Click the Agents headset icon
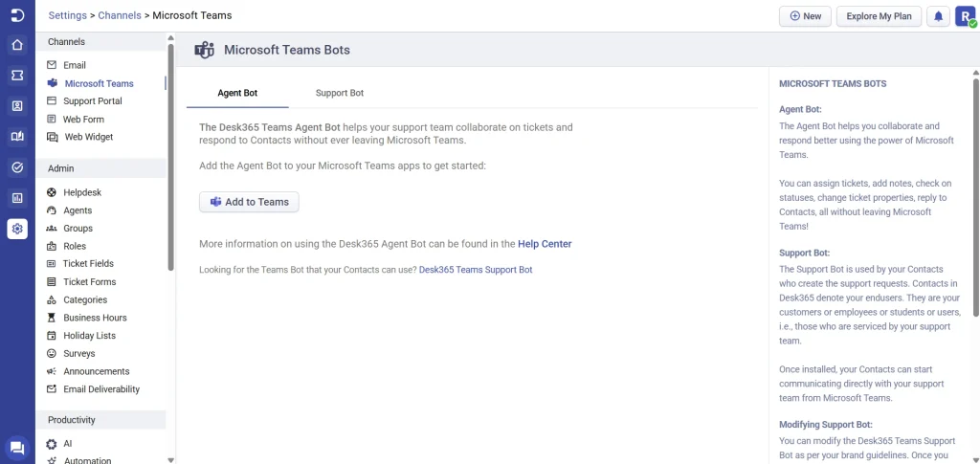This screenshot has height=464, width=980. [52, 210]
